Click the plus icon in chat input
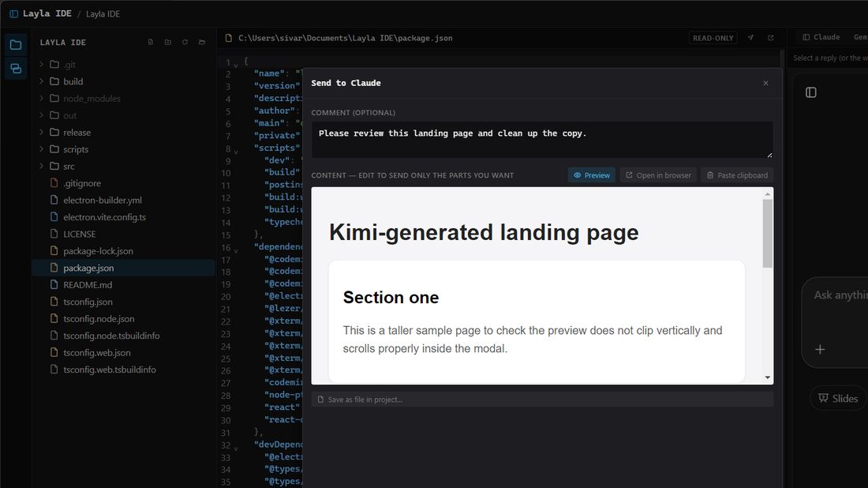This screenshot has height=488, width=868. 820,350
